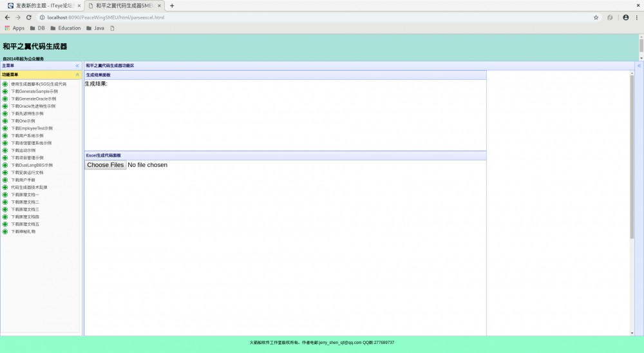
Task: Open 下载安装运行文档 menu entry
Action: 27,173
